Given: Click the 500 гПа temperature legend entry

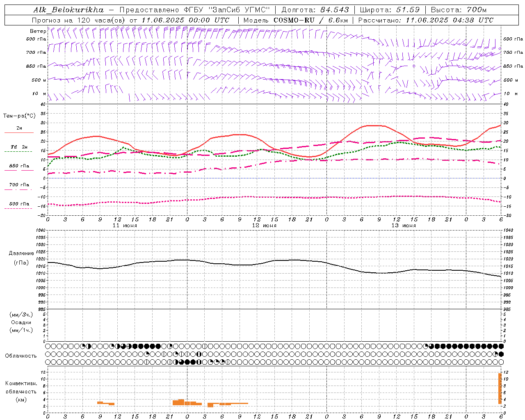Looking at the screenshot, I should (19, 204).
